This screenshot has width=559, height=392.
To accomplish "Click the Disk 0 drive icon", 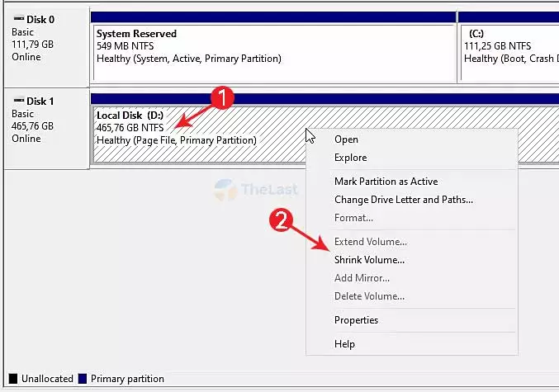I will pos(17,18).
